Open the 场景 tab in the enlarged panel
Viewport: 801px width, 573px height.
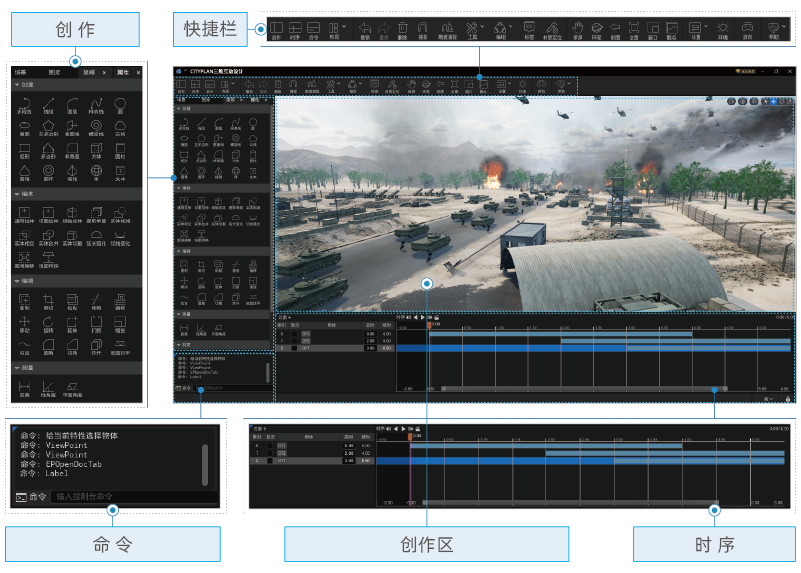point(21,73)
